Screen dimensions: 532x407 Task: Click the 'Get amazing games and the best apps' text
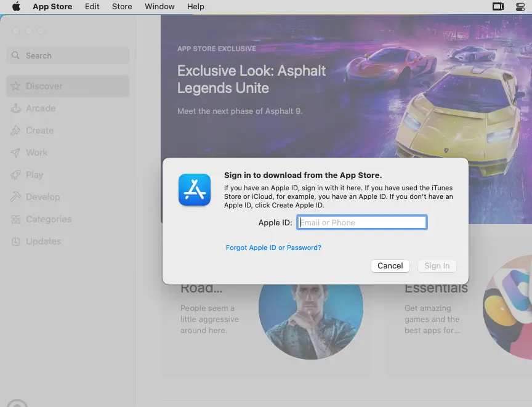coord(432,319)
